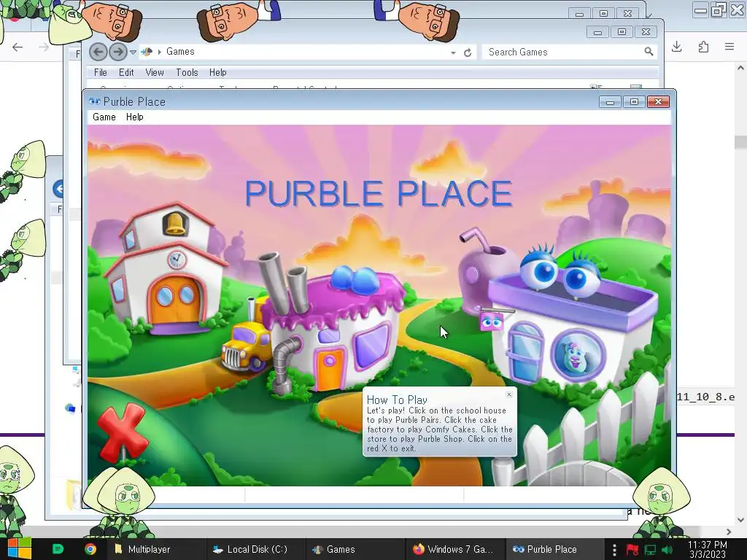Open the clock showing 11:37 PM

tap(708, 549)
